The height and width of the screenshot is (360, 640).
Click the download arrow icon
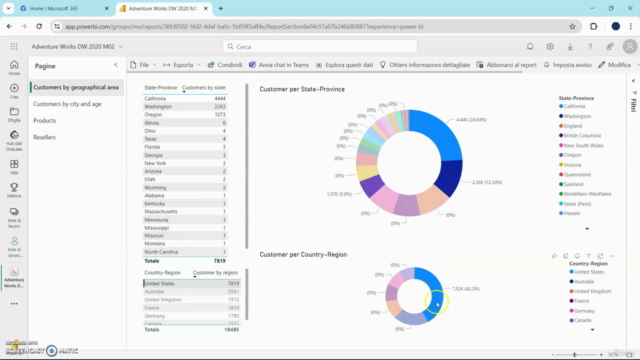tap(570, 47)
